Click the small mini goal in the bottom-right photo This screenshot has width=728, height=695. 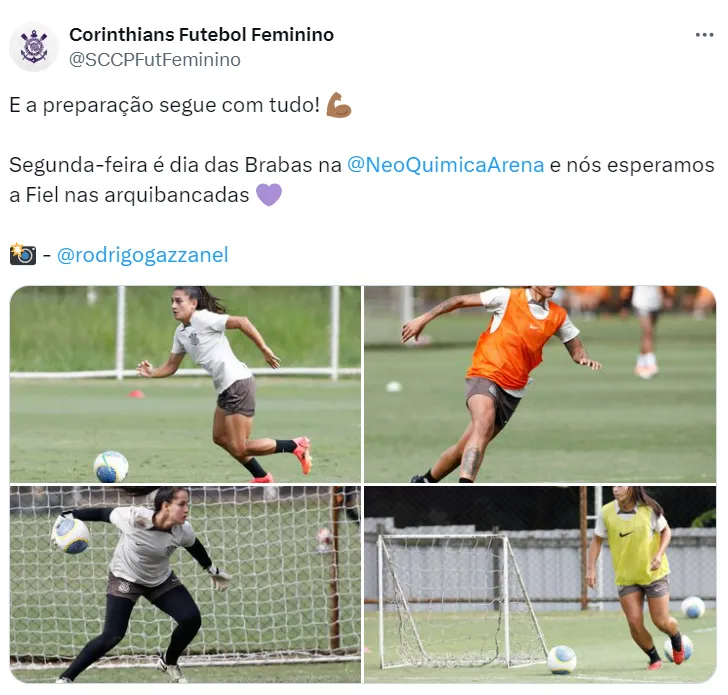coord(462,600)
